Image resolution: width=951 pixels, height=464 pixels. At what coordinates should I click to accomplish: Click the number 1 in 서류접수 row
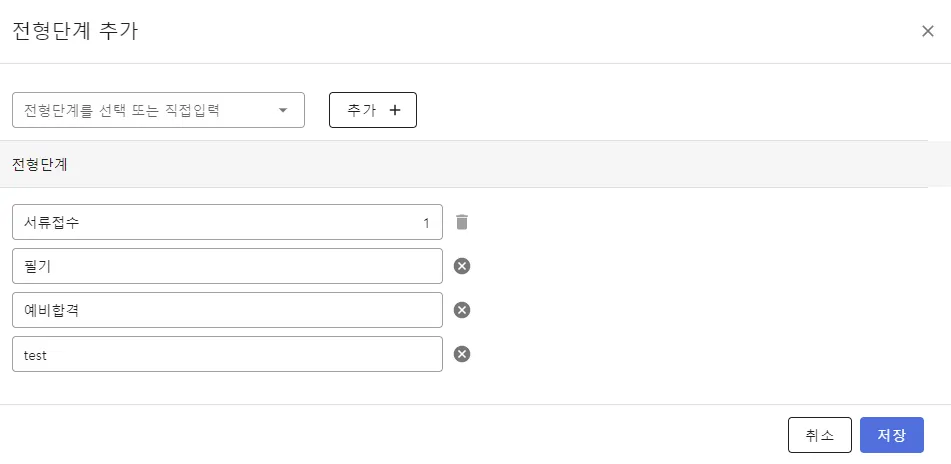tap(426, 223)
